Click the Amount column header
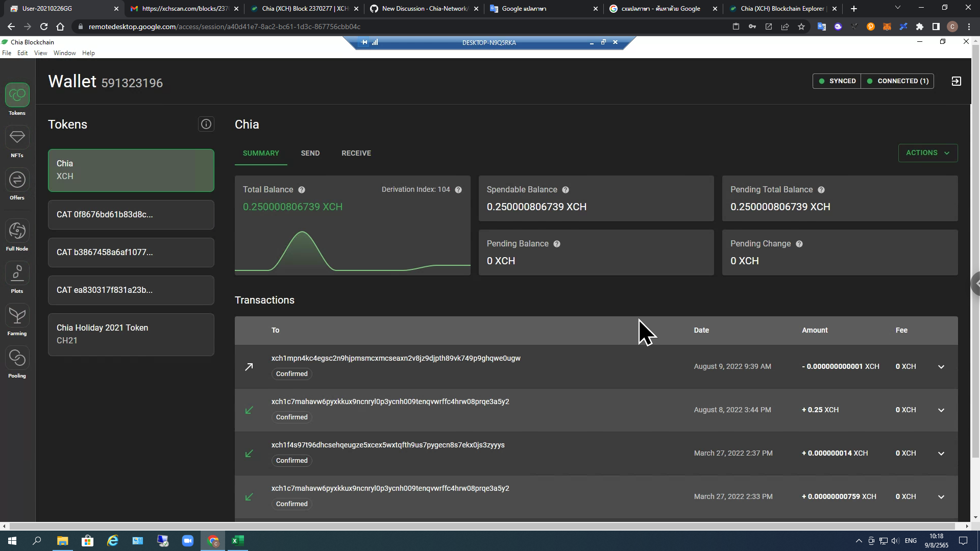Image resolution: width=980 pixels, height=551 pixels. (815, 331)
